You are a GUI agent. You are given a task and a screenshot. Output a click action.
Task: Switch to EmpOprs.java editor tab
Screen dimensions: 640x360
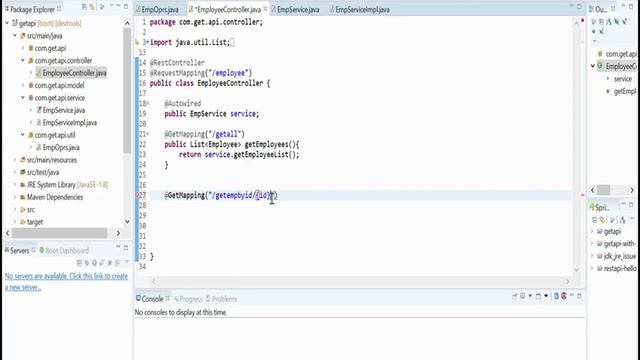pyautogui.click(x=160, y=9)
